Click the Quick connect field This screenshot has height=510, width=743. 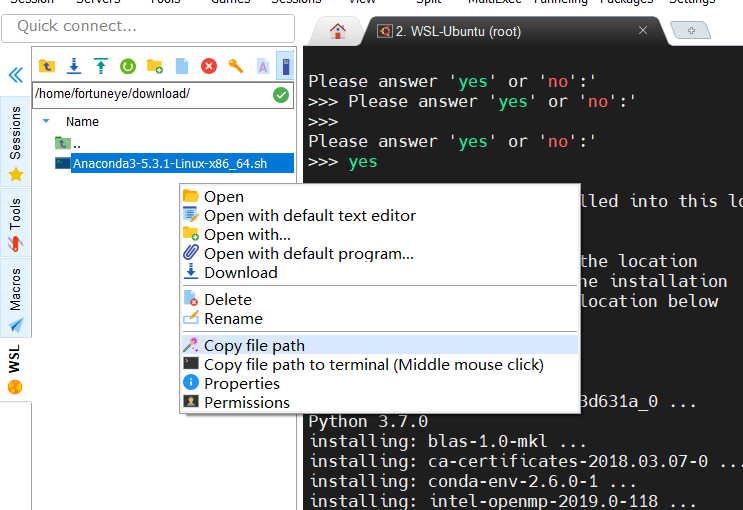coord(148,27)
